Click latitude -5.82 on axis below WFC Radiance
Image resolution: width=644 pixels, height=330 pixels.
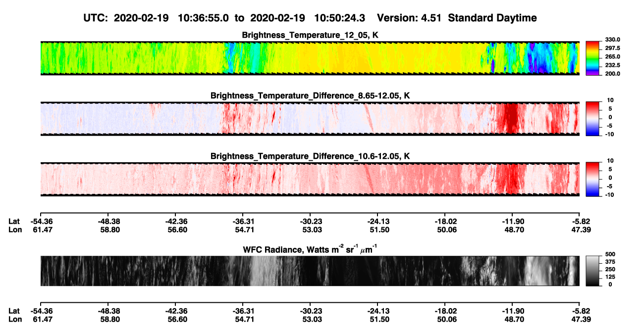[x=580, y=311]
